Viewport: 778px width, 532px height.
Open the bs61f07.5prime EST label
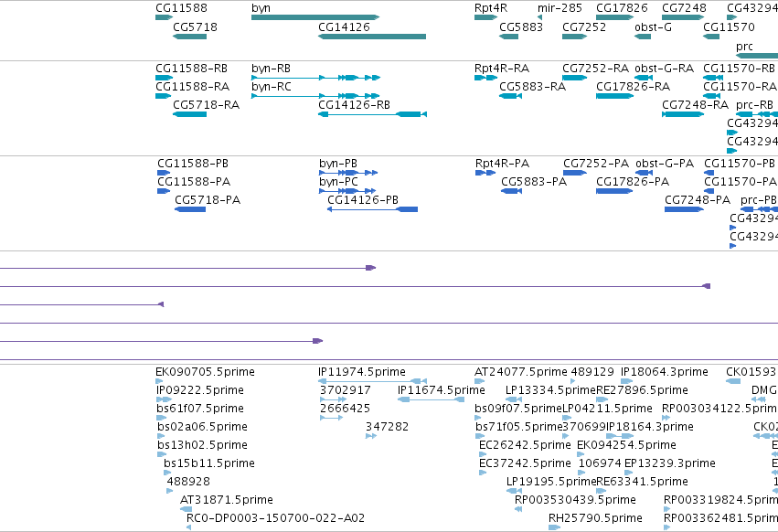[200, 409]
